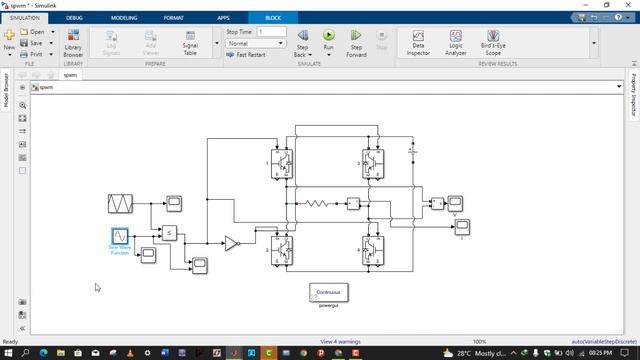Hide or show the explorer bar
640x360 pixels.
tap(22, 87)
